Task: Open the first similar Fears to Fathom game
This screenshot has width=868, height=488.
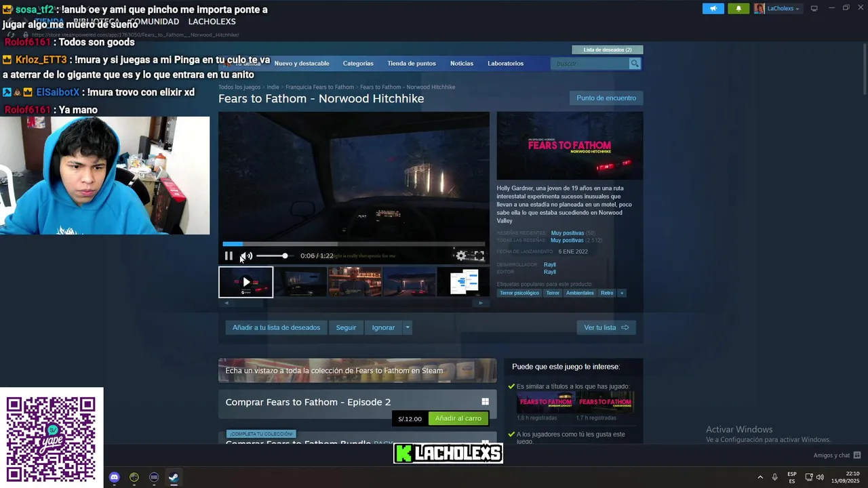Action: coord(546,402)
